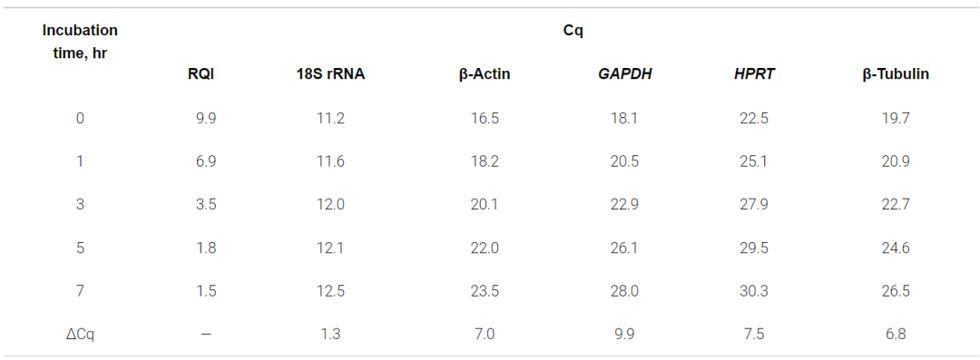Select β-Tubulin value 19.7
This screenshot has height=360, width=980.
[896, 118]
